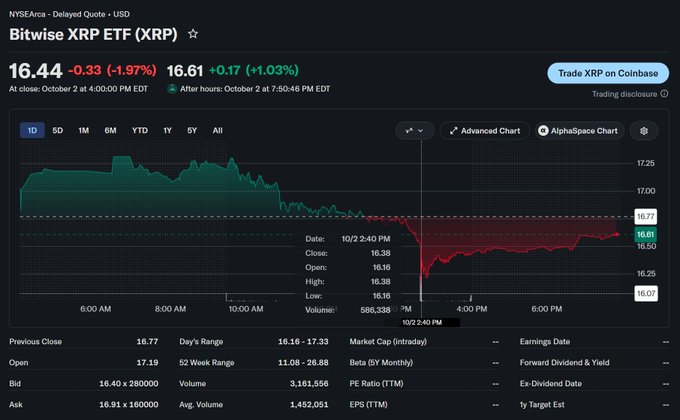Screen dimensions: 680x420
Task: Click the Ex-Dividend Date label
Action: [x=551, y=384]
